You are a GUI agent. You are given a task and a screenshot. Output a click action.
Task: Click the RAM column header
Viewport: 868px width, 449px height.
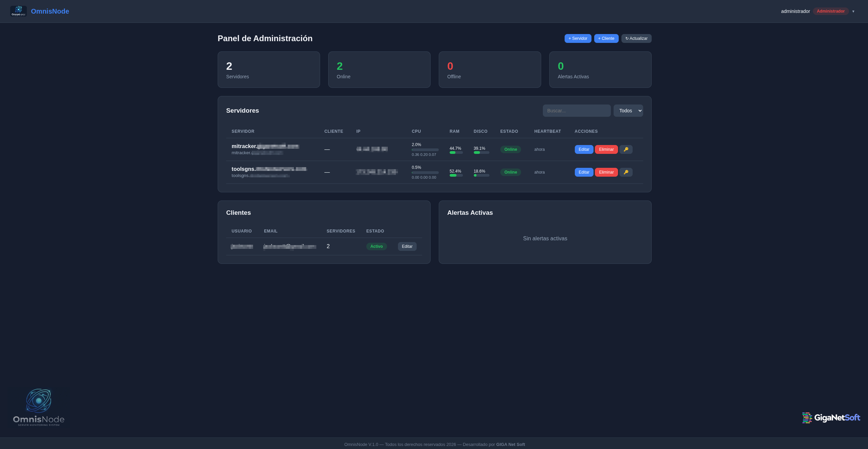[454, 131]
